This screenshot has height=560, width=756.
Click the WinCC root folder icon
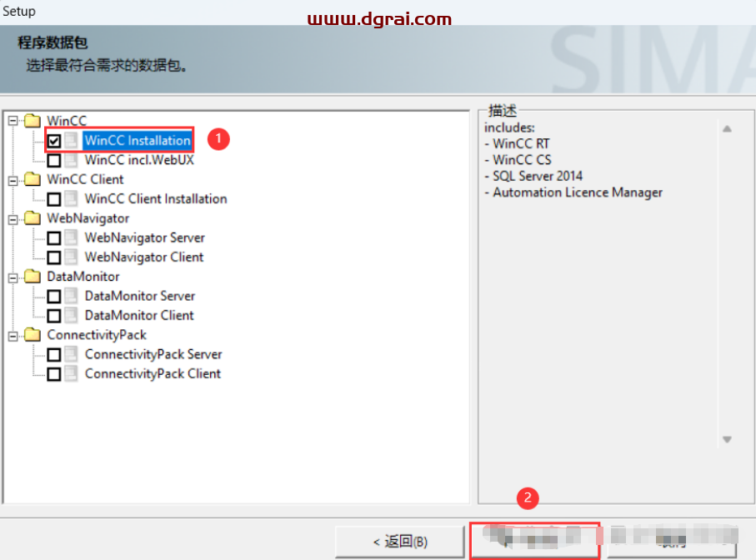click(33, 121)
